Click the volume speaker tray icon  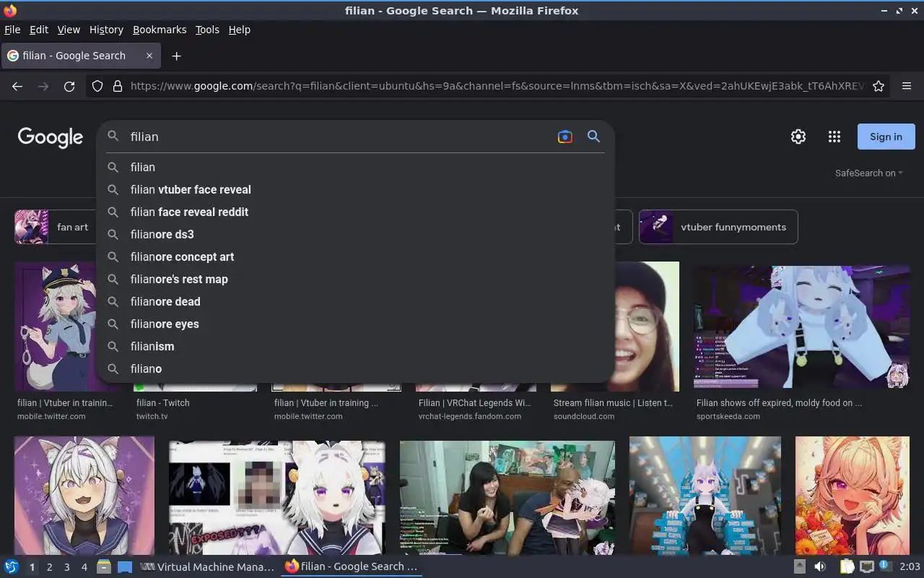820,567
